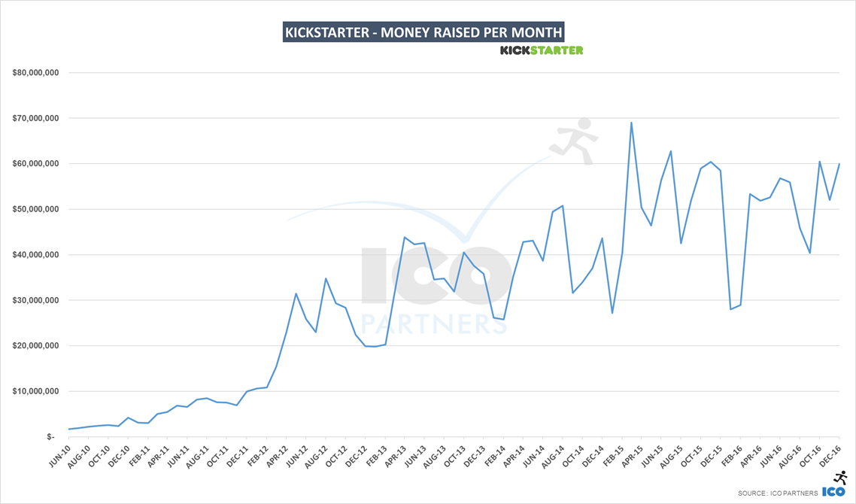This screenshot has height=504, width=856.
Task: Select the FEB-14 x-axis label
Action: [494, 456]
